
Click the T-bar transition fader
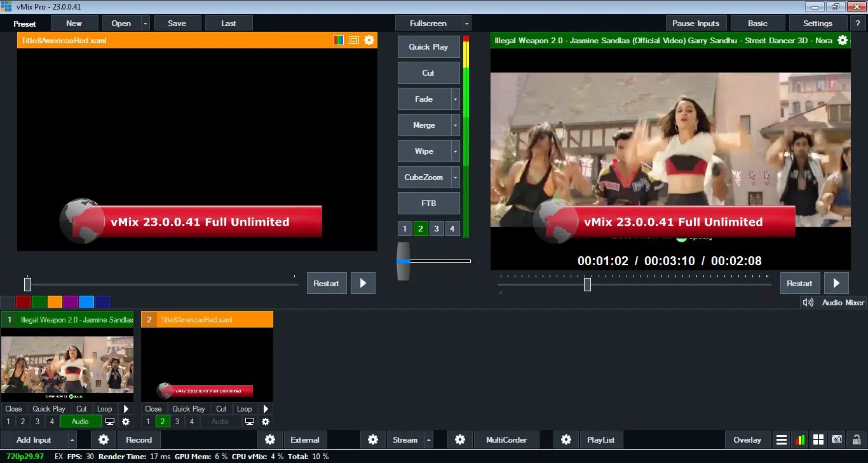(403, 261)
